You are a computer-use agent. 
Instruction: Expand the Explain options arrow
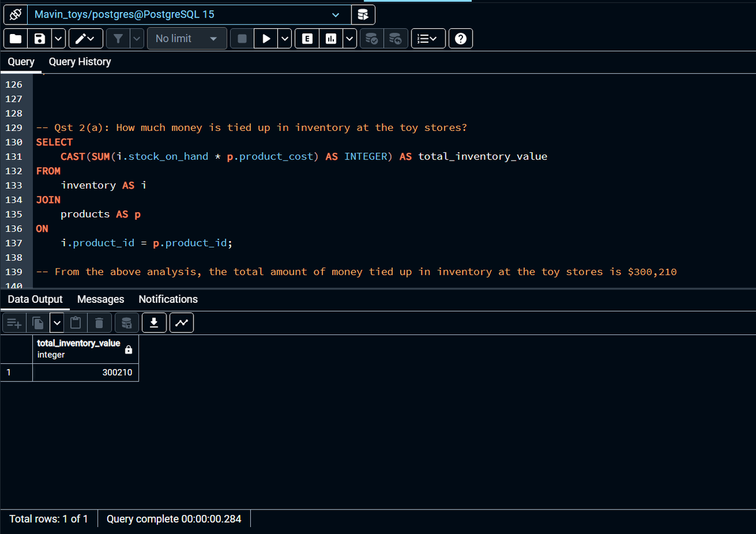click(x=348, y=39)
